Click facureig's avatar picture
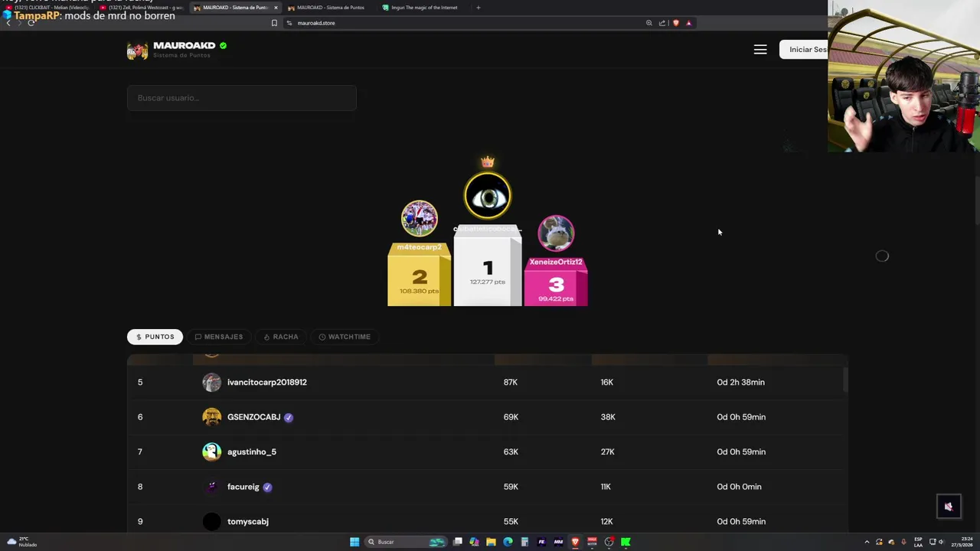 [x=211, y=487]
